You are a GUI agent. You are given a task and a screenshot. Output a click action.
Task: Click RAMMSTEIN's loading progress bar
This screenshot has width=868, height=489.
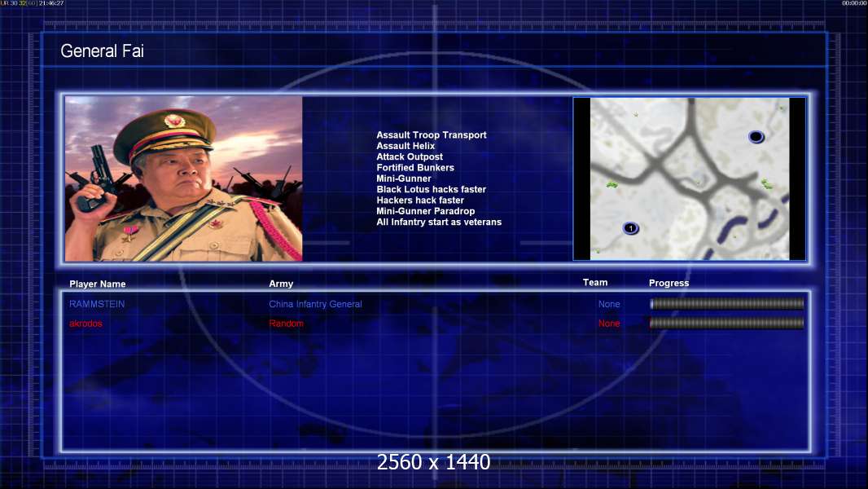726,304
